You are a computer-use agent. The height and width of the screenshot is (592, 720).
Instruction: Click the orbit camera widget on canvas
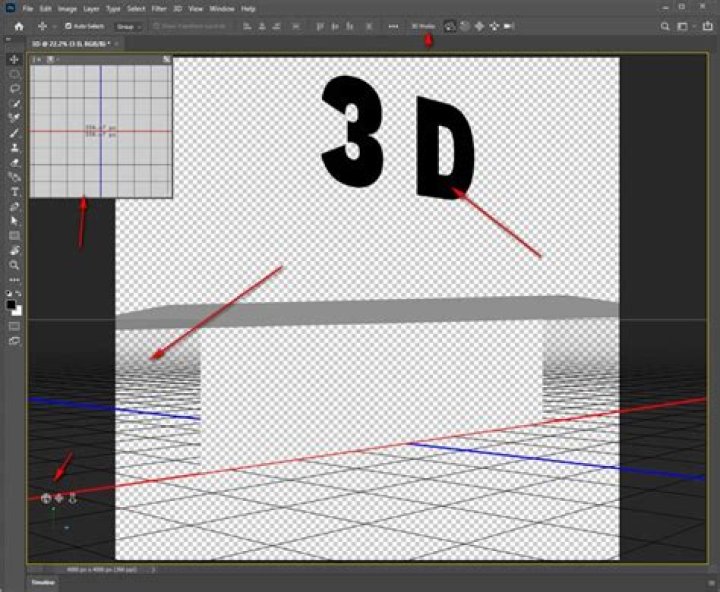[46, 497]
